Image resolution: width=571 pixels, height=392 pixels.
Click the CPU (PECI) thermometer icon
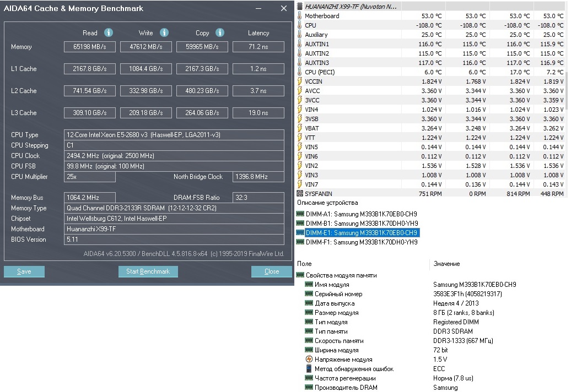tap(300, 72)
